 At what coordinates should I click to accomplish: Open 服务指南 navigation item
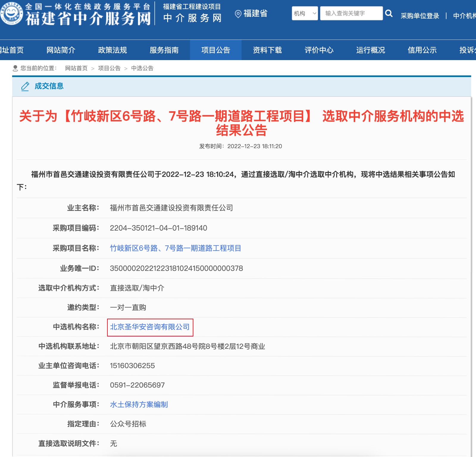pos(164,50)
